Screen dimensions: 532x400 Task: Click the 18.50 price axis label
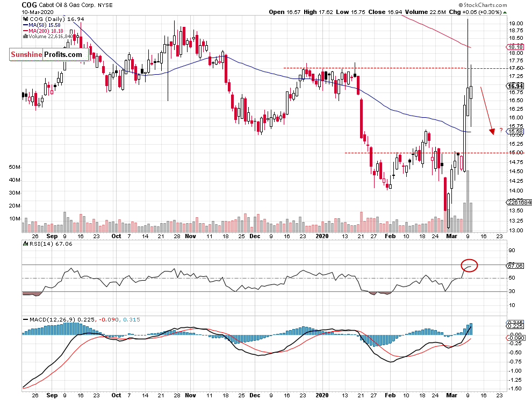click(516, 38)
